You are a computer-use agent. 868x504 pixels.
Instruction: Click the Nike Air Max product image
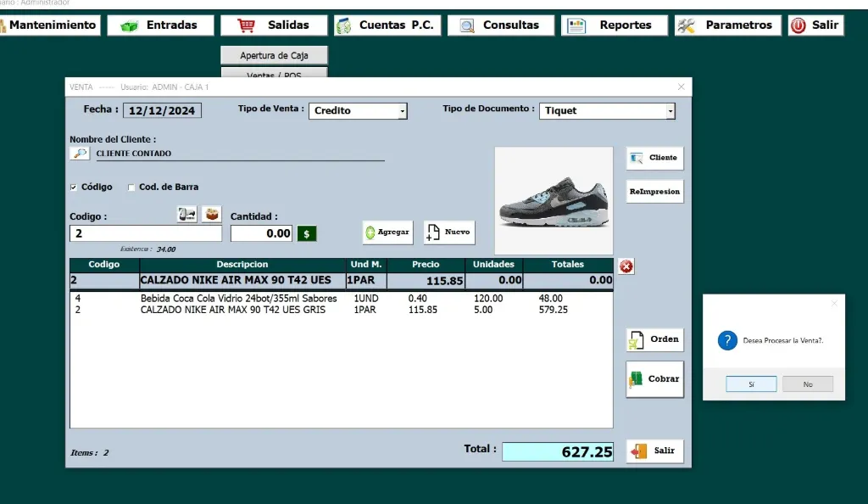click(x=554, y=201)
